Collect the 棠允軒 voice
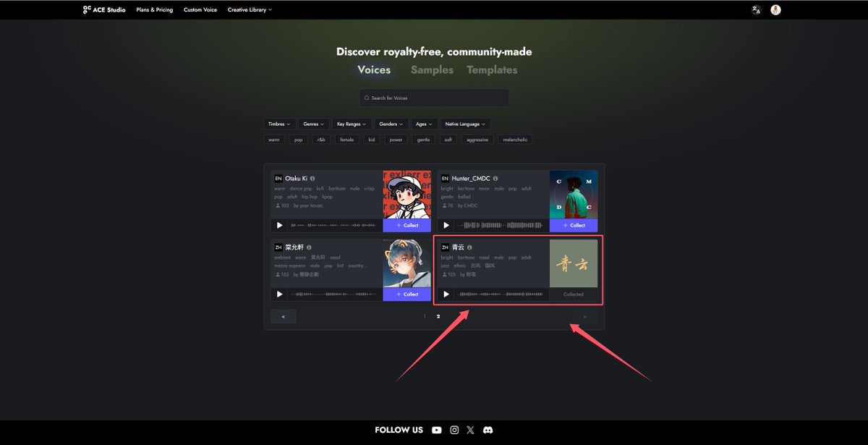The width and height of the screenshot is (868, 445). tap(407, 294)
